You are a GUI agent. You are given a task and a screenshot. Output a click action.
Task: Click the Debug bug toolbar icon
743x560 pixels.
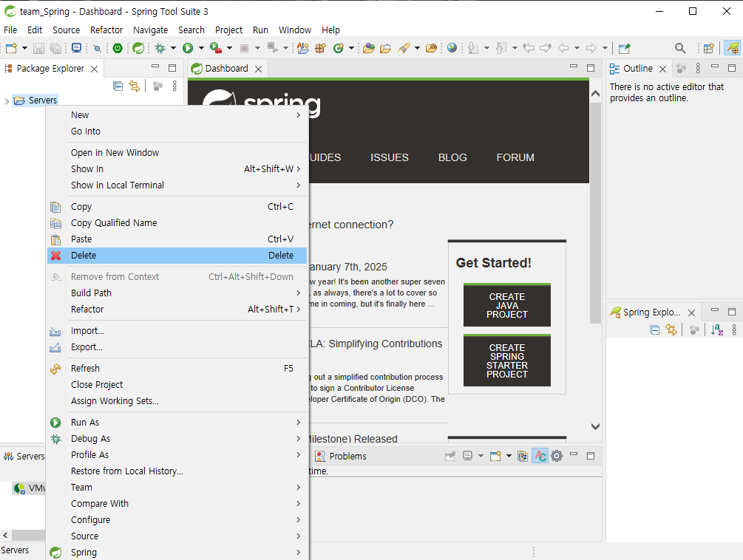coord(160,48)
